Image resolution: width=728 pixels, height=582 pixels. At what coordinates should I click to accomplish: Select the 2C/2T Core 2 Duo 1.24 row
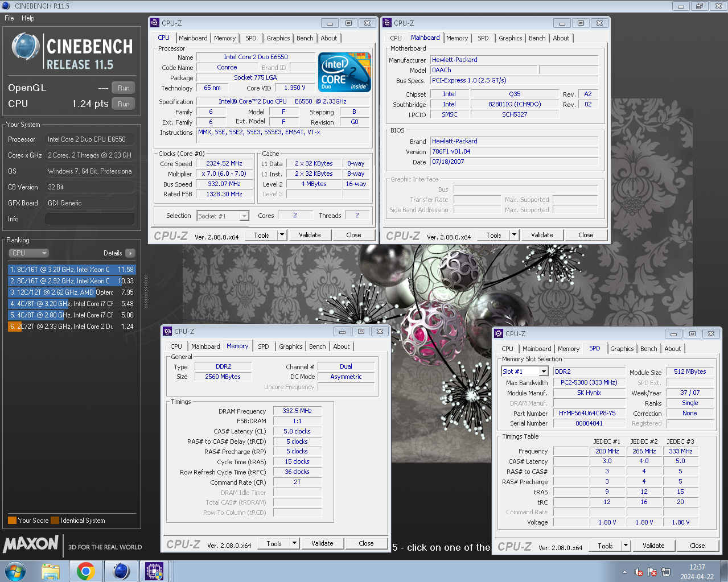click(x=72, y=327)
